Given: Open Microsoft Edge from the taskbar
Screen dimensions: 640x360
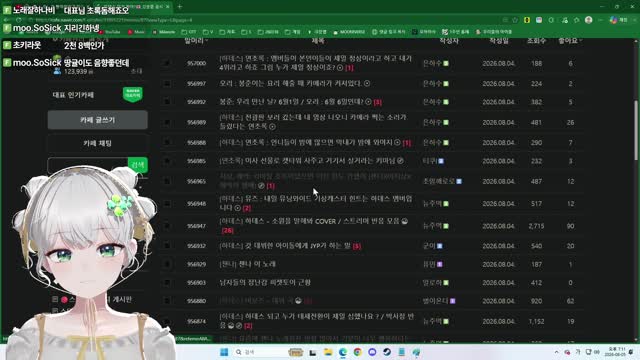Looking at the screenshot, I should pos(342,352).
